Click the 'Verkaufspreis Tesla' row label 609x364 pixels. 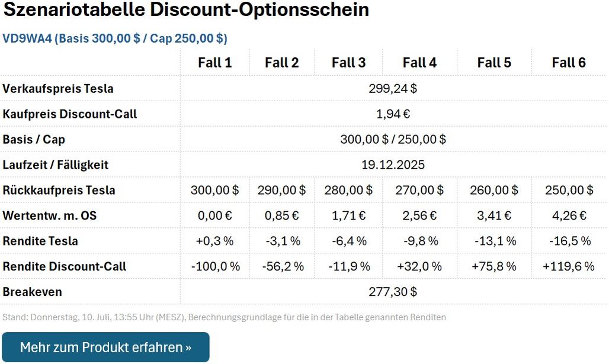58,89
